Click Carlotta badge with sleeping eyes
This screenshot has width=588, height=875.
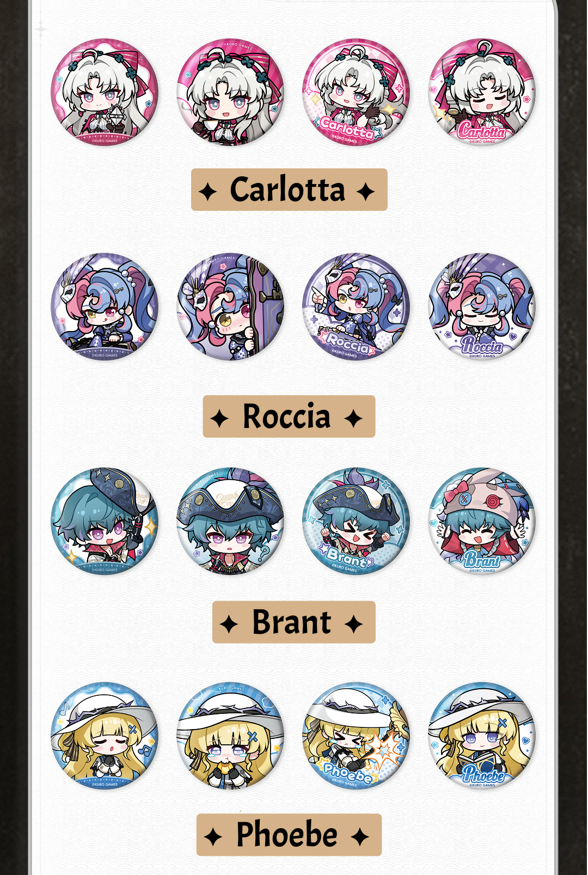point(482,92)
